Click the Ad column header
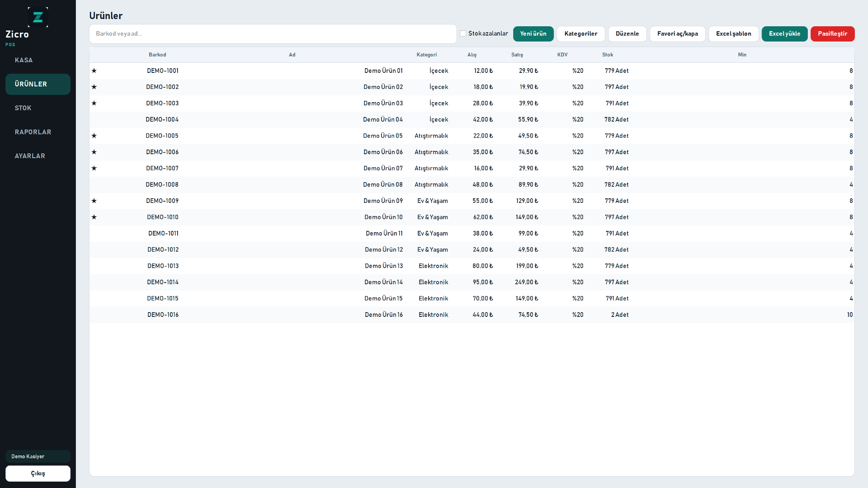Screen dimensions: 868x488 point(292,55)
